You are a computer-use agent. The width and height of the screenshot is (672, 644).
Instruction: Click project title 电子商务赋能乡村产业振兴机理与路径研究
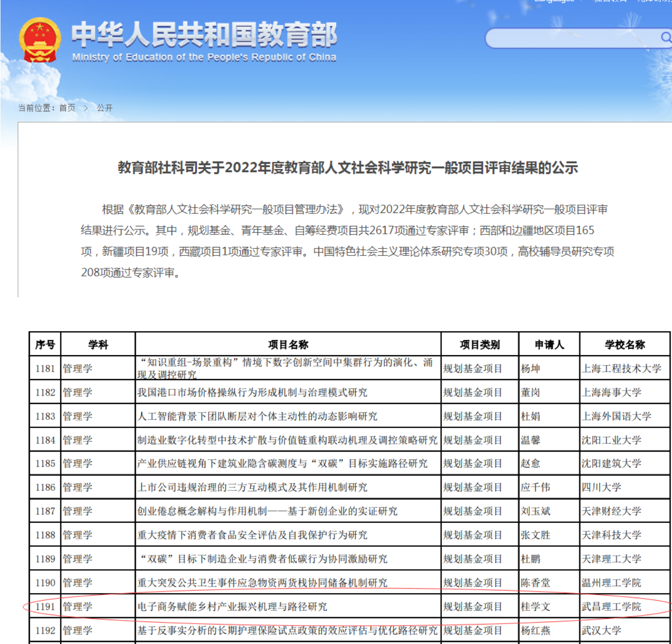(x=232, y=607)
